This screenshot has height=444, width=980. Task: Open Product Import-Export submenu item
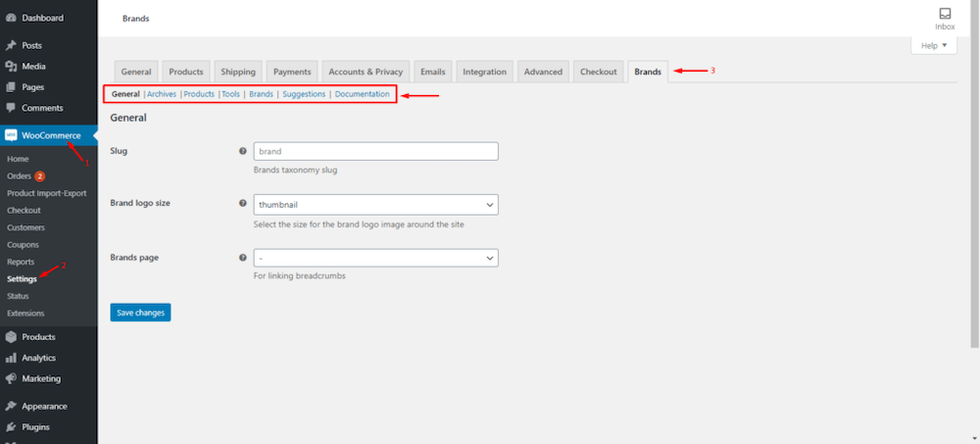pos(49,193)
